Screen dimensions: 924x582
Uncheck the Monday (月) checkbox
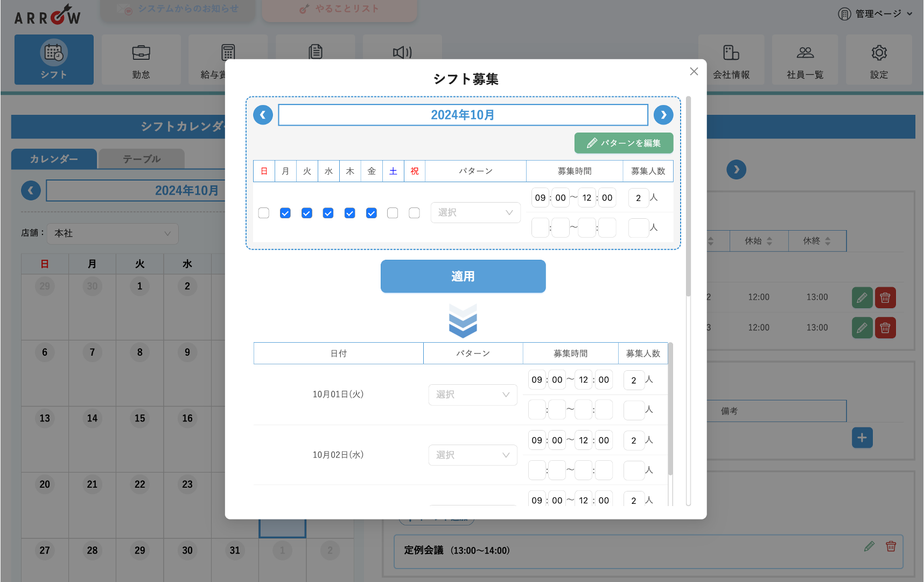point(285,213)
